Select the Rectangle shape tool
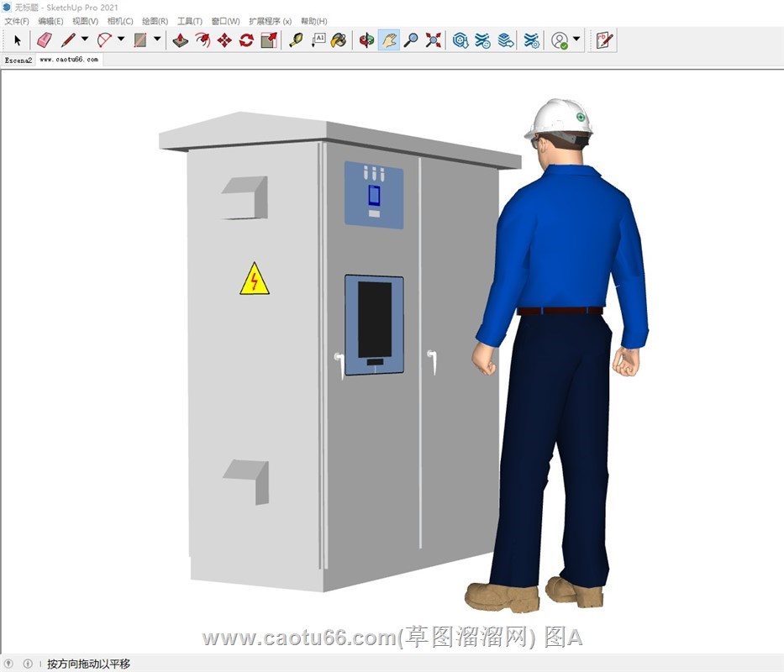The image size is (784, 672). tap(140, 40)
